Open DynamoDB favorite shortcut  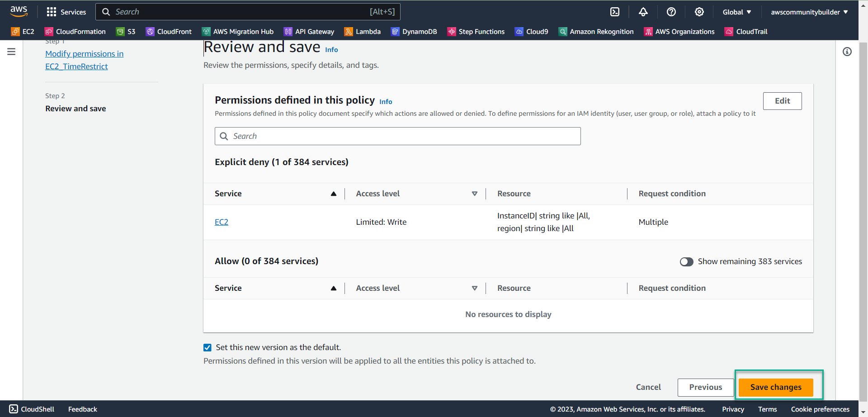pos(414,32)
